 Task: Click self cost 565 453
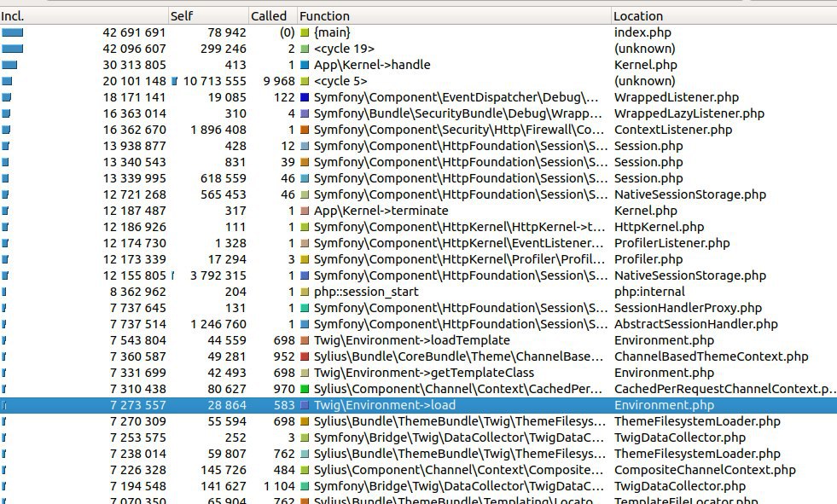click(224, 194)
